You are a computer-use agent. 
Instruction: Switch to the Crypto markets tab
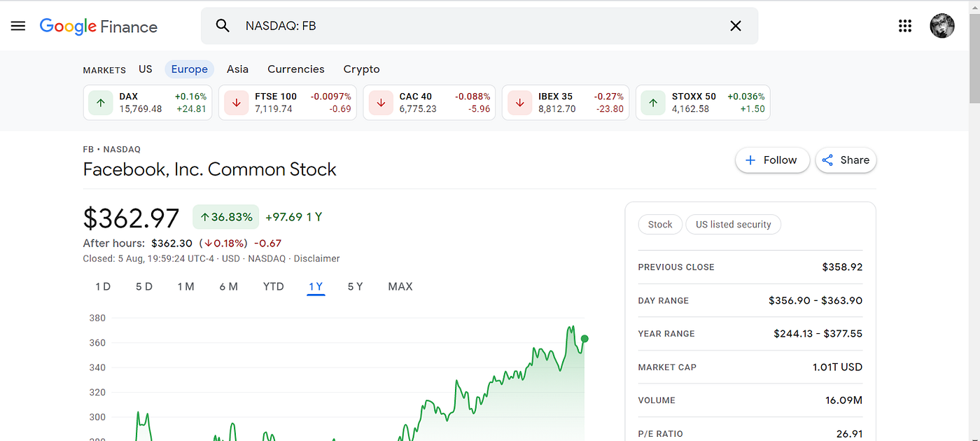point(361,69)
